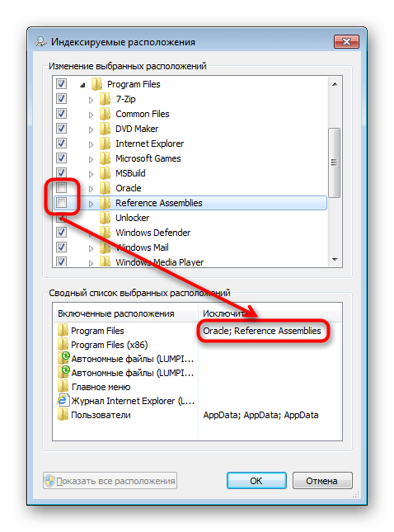This screenshot has width=394, height=532.
Task: Expand the Common Files folder
Action: tap(91, 115)
